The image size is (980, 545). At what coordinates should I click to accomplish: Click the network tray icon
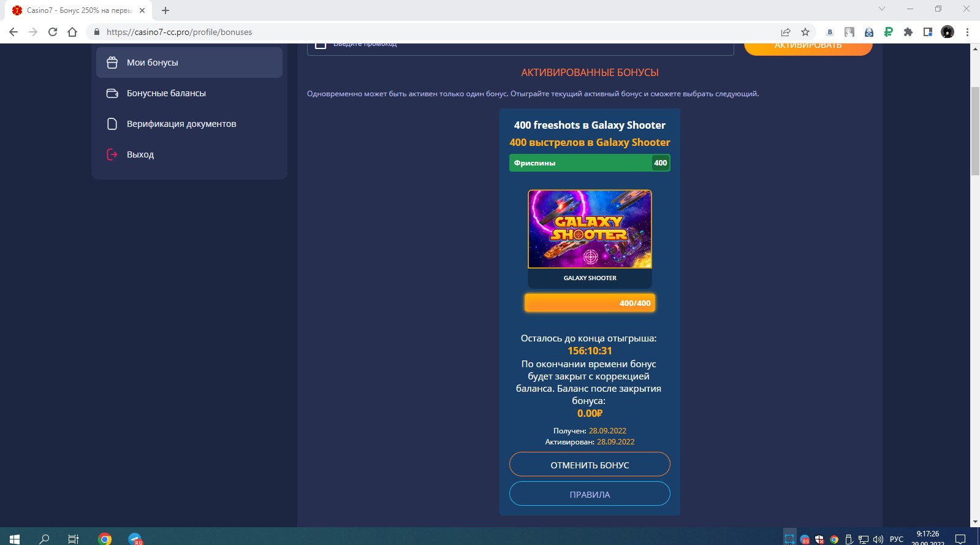pyautogui.click(x=864, y=539)
